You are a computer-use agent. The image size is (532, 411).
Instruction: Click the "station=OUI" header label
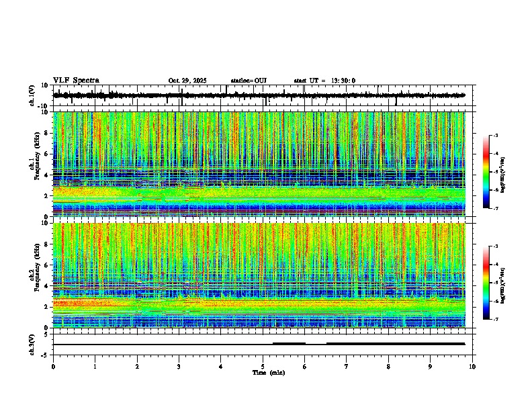(249, 81)
